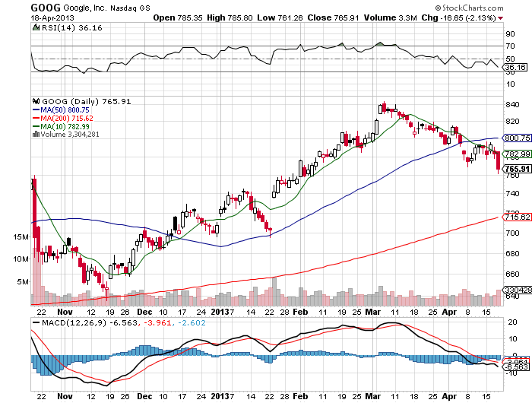Select the green MA(10) line swatch
Screen dimensions: 532x403
36,127
